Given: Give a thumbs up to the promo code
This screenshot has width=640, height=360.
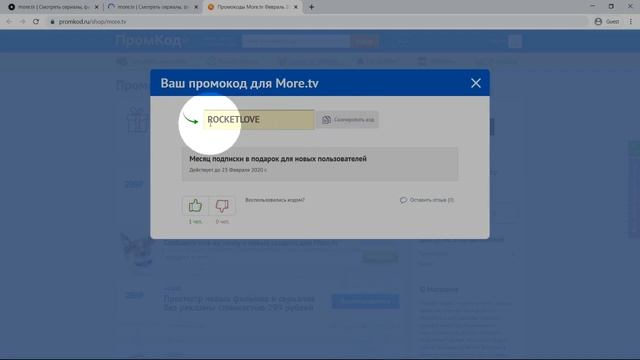Looking at the screenshot, I should 195,206.
